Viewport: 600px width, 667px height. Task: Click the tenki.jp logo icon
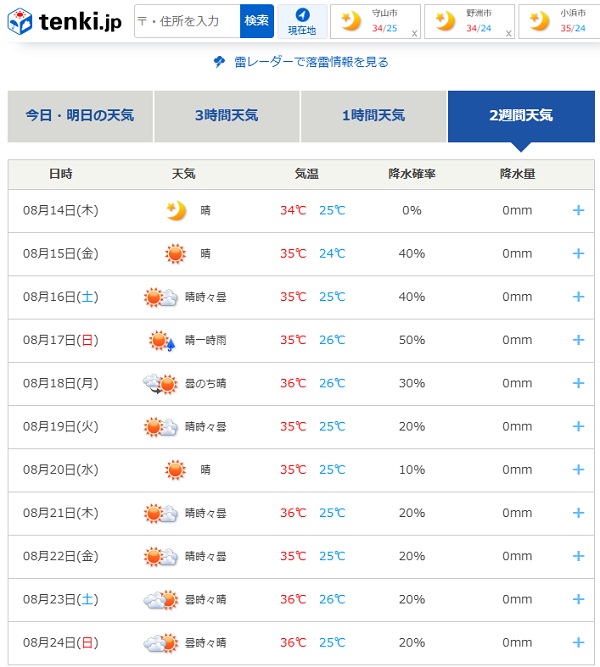(x=20, y=21)
